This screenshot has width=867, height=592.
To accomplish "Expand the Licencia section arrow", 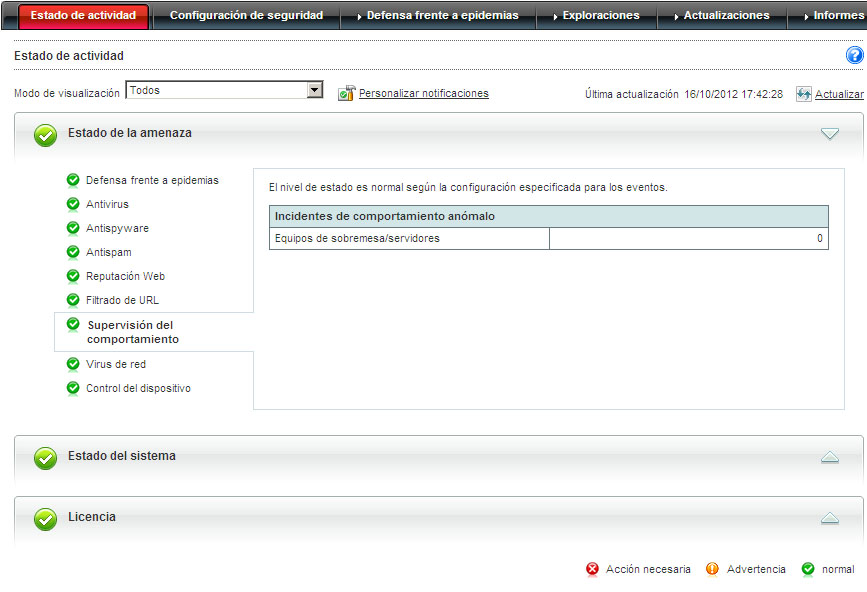I will [829, 518].
